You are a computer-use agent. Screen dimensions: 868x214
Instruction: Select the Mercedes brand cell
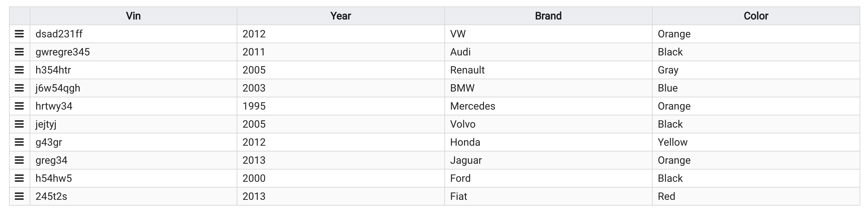pos(548,106)
